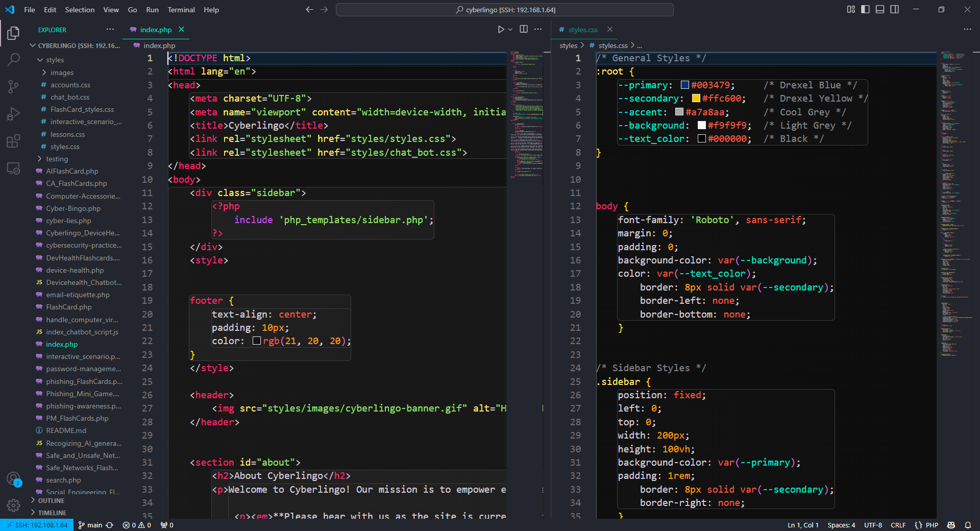The image size is (980, 531).
Task: Click the SSH remote host status indicator
Action: click(x=37, y=525)
